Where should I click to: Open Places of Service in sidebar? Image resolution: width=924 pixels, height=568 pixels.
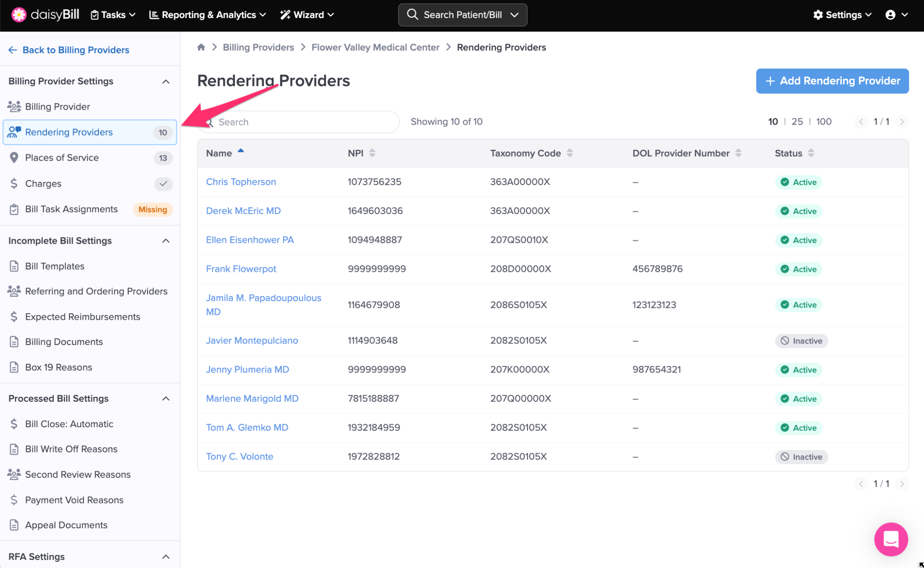click(62, 158)
